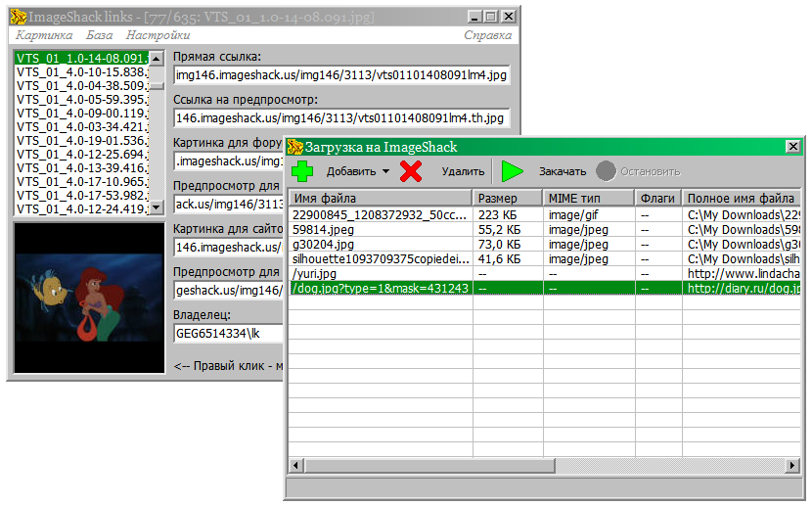Click the file list scroll-down arrow
The image size is (812, 506).
click(x=157, y=207)
